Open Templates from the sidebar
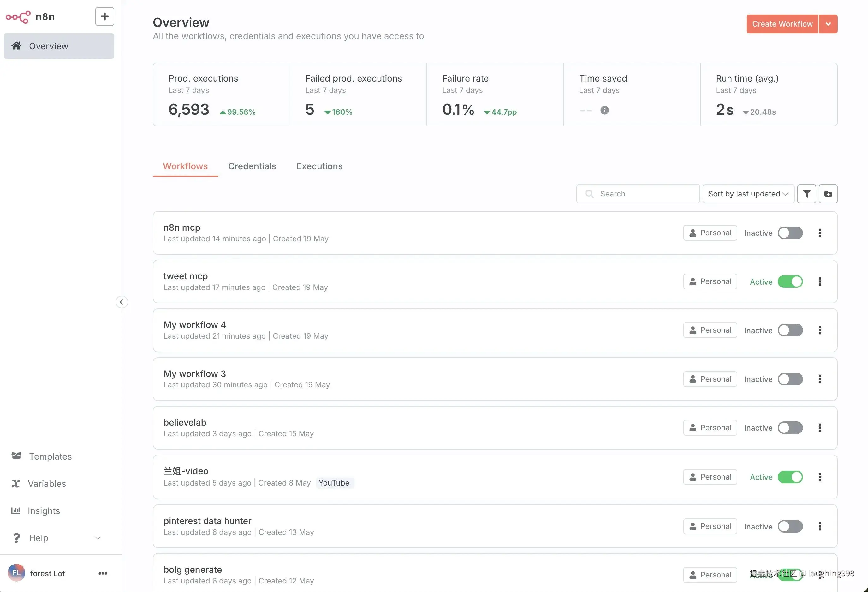Viewport: 868px width, 592px height. tap(50, 456)
